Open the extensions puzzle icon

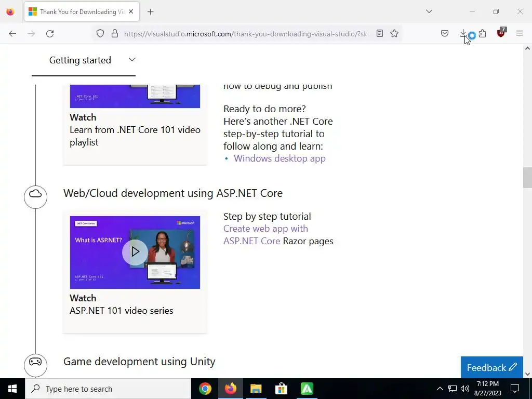pos(482,33)
